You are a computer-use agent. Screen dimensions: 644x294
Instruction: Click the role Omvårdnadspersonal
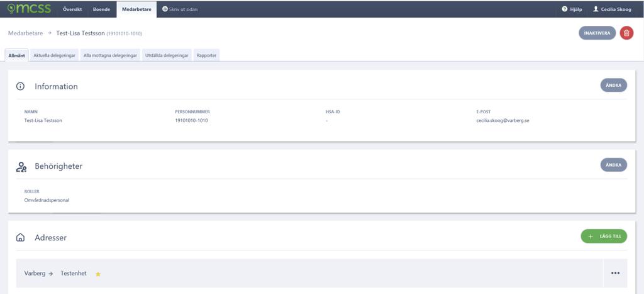47,200
